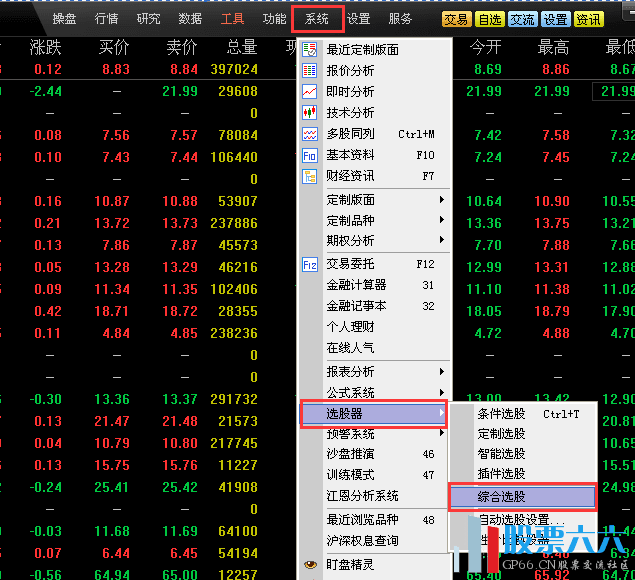Image resolution: width=635 pixels, height=580 pixels.
Task: Click the 报价分析 grid icon
Action: [310, 71]
